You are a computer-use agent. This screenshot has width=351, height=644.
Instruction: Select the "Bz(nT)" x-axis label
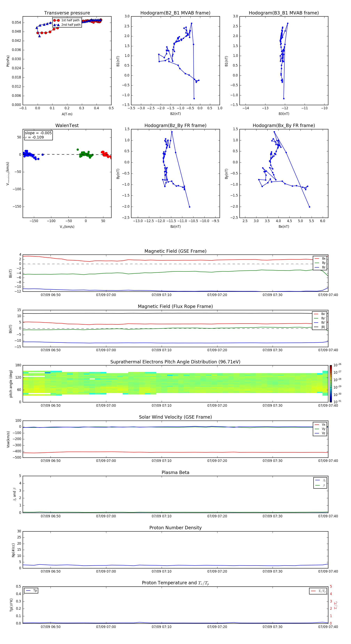pos(175,227)
